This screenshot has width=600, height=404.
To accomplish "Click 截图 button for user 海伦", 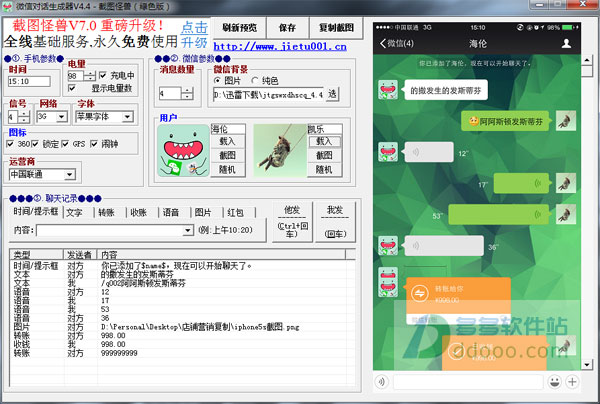I will tap(228, 155).
